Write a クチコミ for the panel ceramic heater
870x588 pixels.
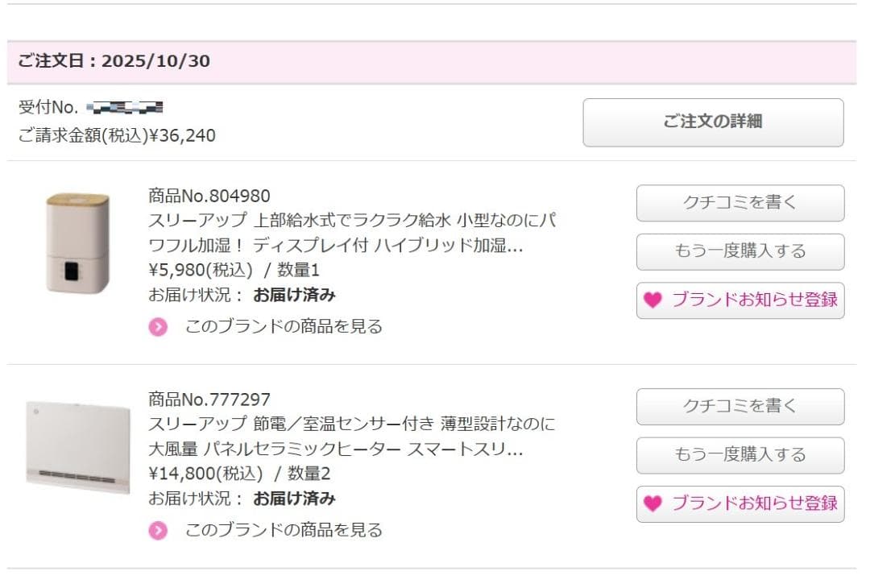coord(739,407)
